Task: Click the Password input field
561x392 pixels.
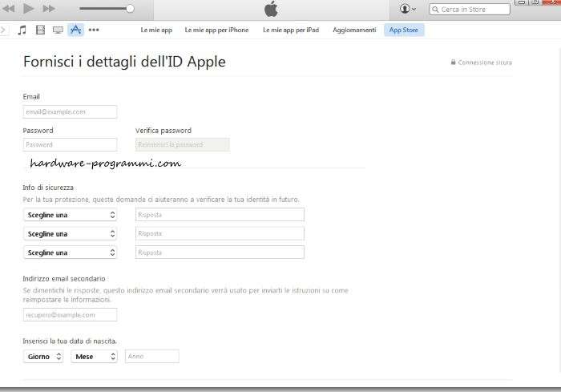Action: coord(71,144)
